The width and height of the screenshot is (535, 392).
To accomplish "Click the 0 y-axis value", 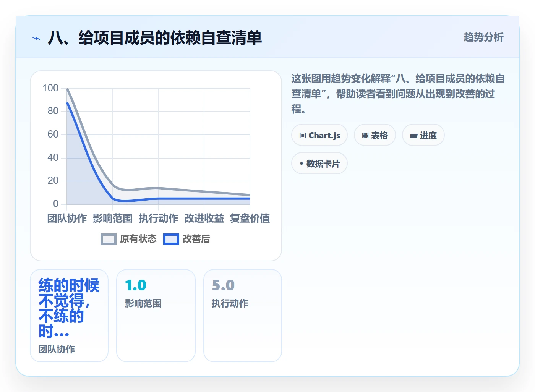I will 56,204.
